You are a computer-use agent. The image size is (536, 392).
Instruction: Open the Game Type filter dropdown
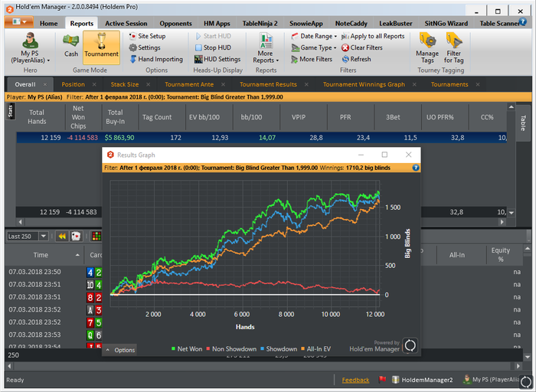314,47
